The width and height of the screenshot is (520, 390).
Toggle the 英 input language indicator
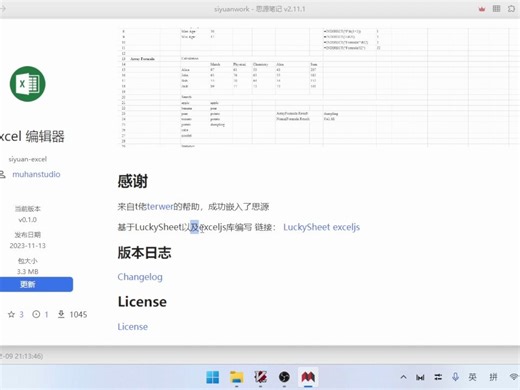point(472,377)
